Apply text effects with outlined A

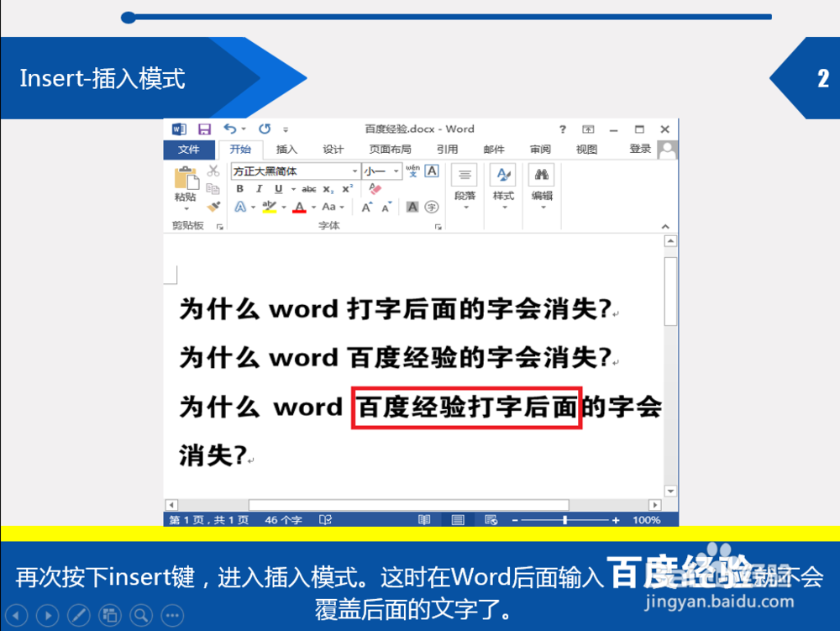point(240,207)
